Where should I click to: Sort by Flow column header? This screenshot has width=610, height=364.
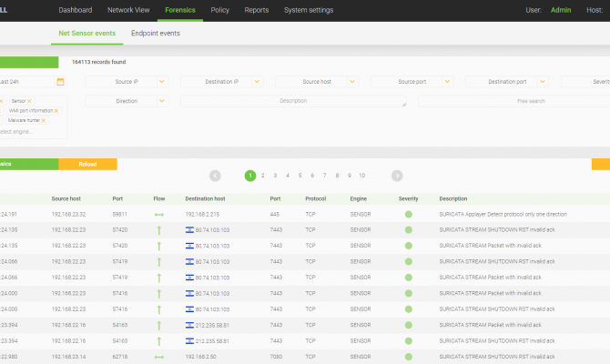pyautogui.click(x=159, y=198)
